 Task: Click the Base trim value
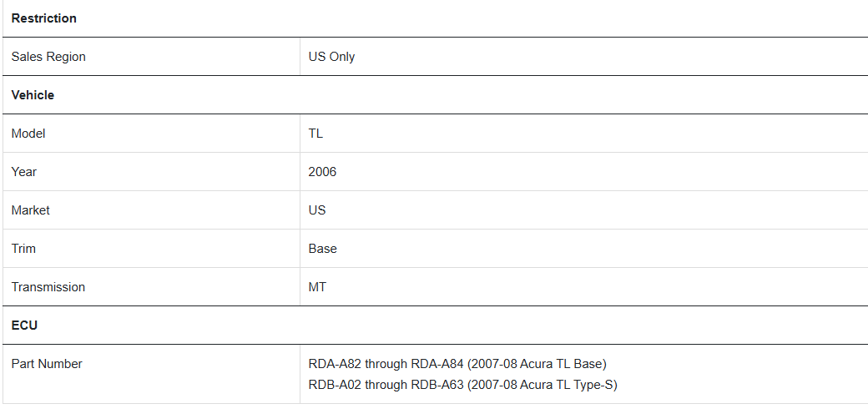323,249
